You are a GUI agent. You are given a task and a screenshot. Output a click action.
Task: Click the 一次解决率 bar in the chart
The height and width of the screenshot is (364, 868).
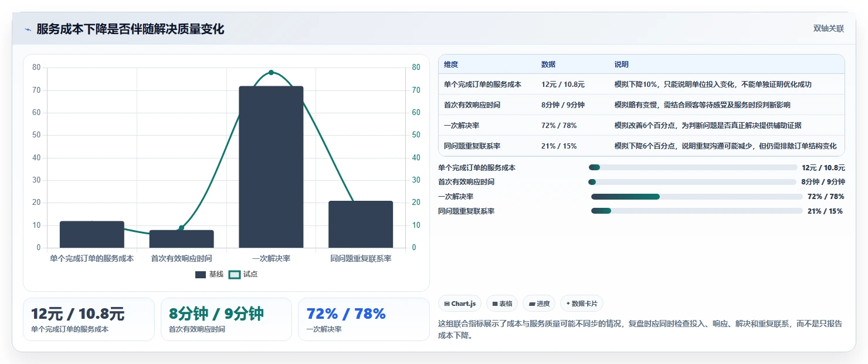click(271, 167)
